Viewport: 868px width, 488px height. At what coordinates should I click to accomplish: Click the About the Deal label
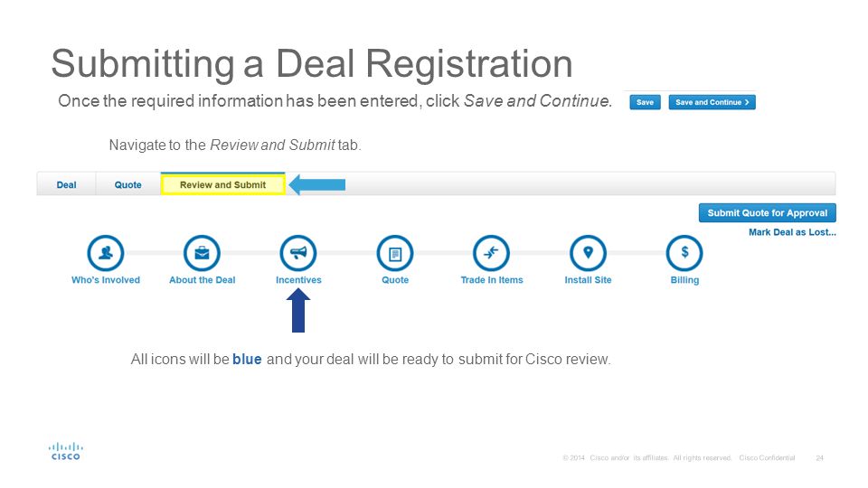pos(202,280)
